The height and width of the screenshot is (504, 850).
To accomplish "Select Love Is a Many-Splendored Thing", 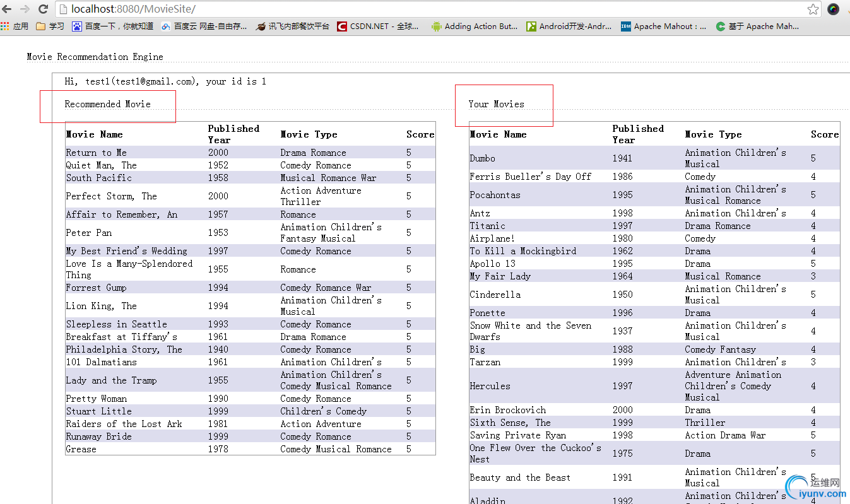I will pyautogui.click(x=129, y=269).
